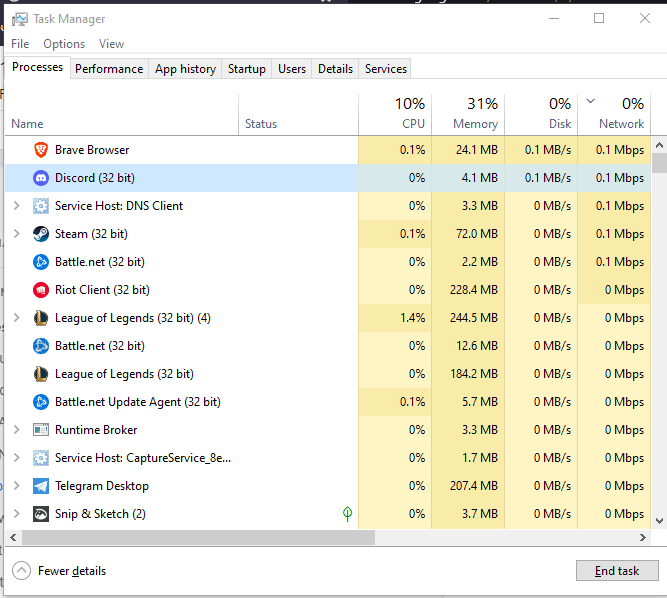Viewport: 667px width, 598px height.
Task: Click the 1.4% CPU cell
Action: click(x=395, y=318)
